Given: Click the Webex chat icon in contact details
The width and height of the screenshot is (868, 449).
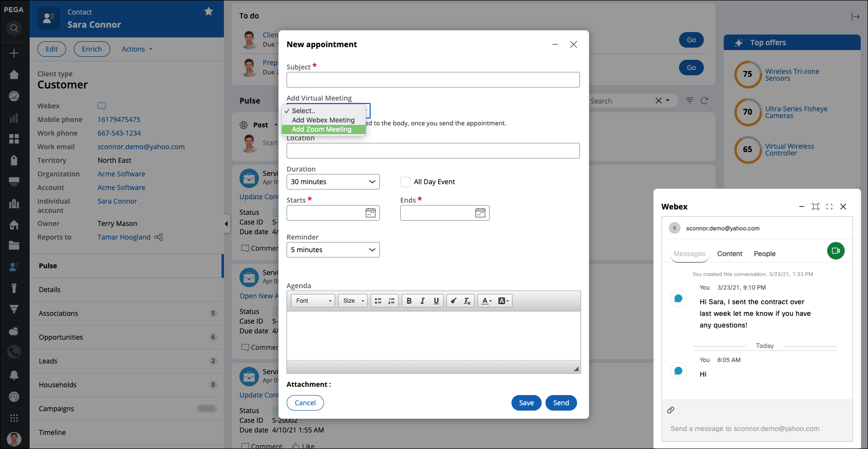Looking at the screenshot, I should (102, 106).
